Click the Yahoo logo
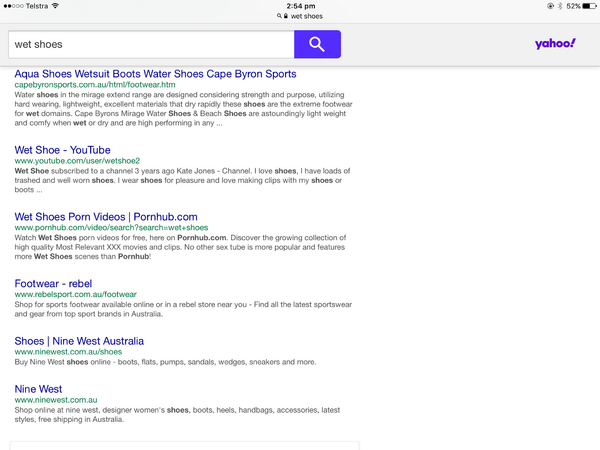 [555, 44]
